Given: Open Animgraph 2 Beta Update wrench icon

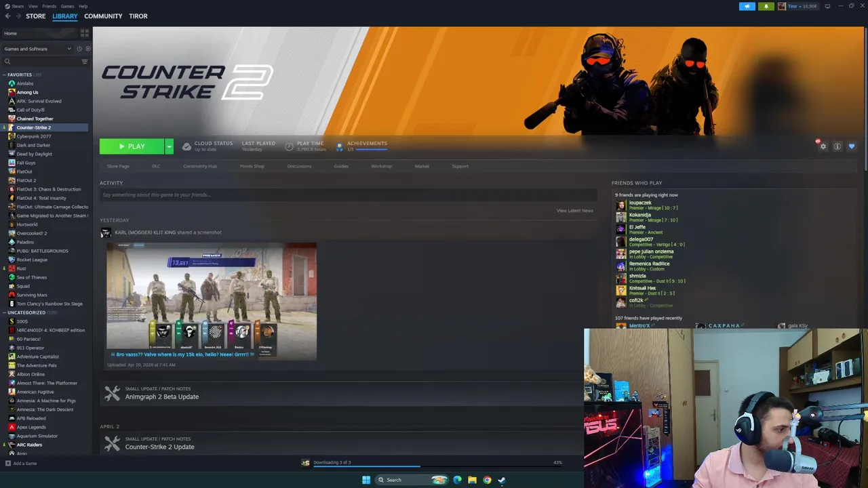Looking at the screenshot, I should [112, 393].
